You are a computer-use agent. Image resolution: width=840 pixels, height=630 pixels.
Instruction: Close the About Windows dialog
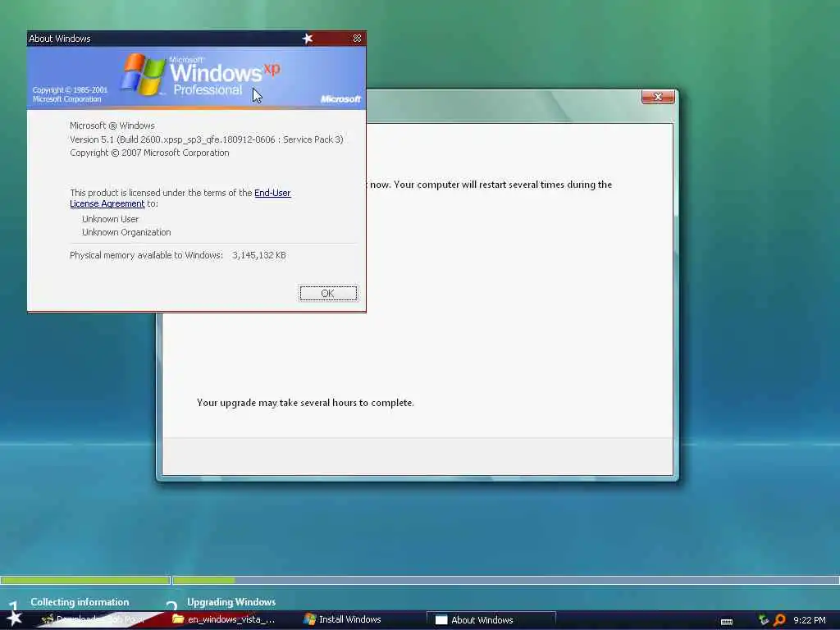[357, 39]
